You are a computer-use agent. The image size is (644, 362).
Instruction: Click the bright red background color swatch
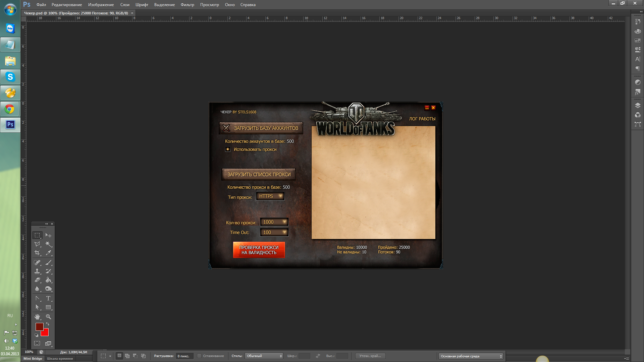tap(46, 334)
